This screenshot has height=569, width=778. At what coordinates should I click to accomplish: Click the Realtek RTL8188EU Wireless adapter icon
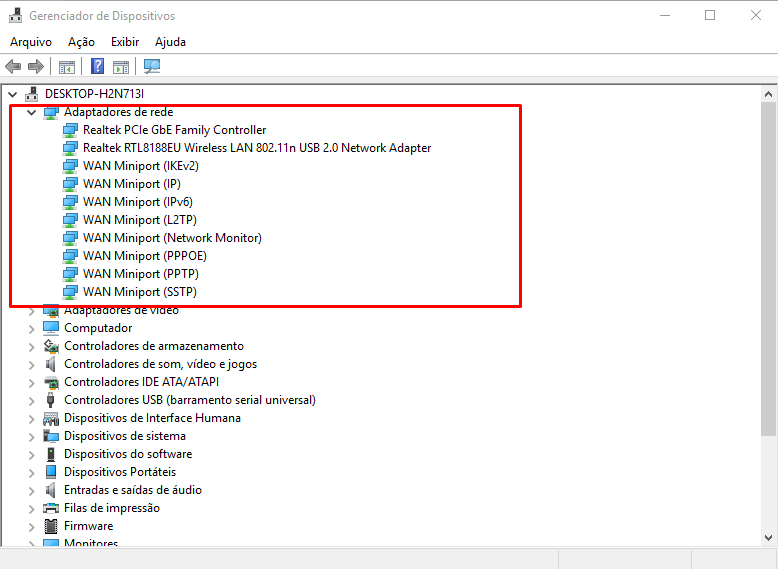tap(70, 148)
